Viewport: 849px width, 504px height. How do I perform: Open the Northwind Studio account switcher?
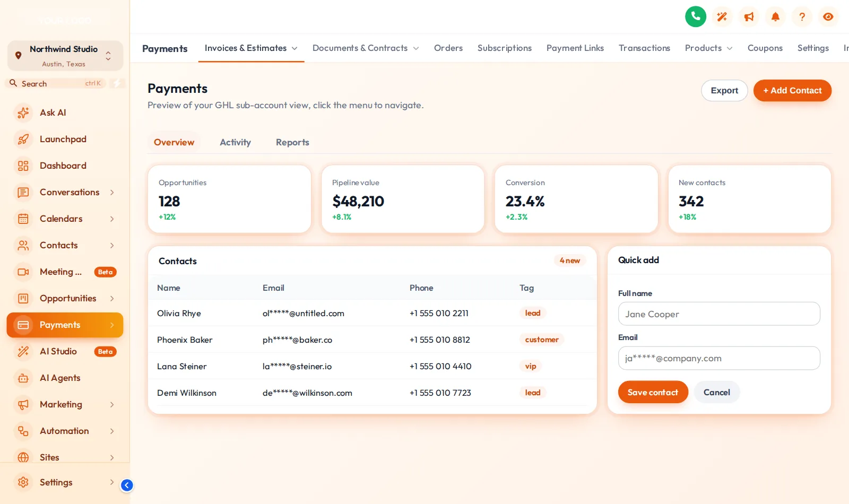[x=65, y=56]
